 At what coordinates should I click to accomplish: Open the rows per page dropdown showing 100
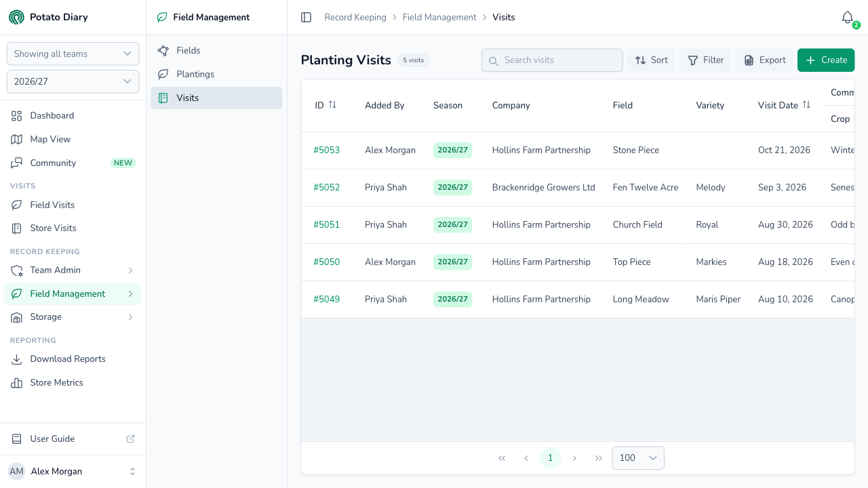point(638,458)
